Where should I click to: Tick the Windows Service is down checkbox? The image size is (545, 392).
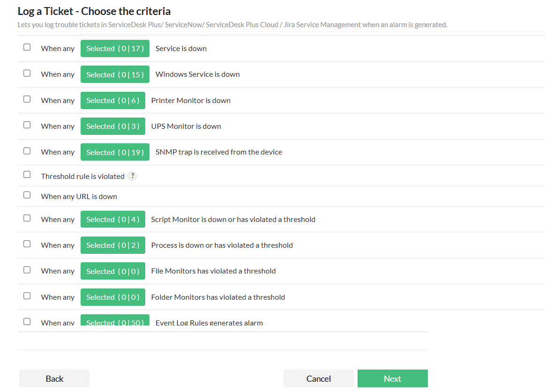pyautogui.click(x=27, y=73)
